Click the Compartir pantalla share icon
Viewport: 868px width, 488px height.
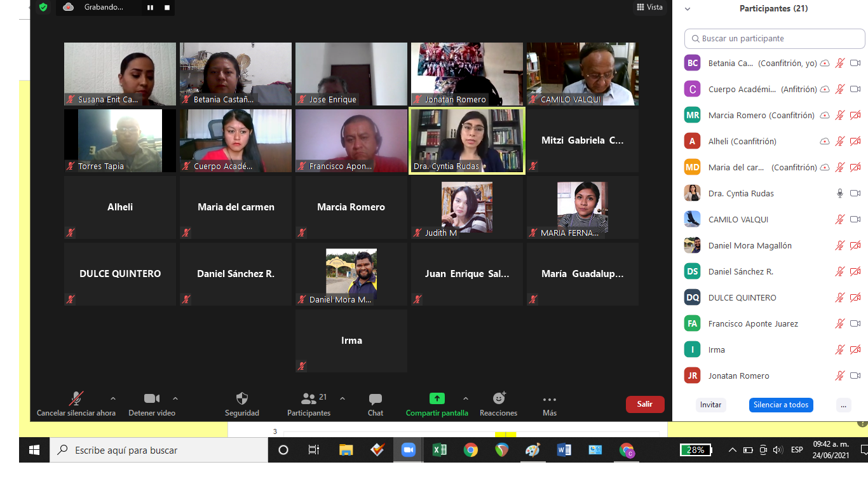pos(437,398)
